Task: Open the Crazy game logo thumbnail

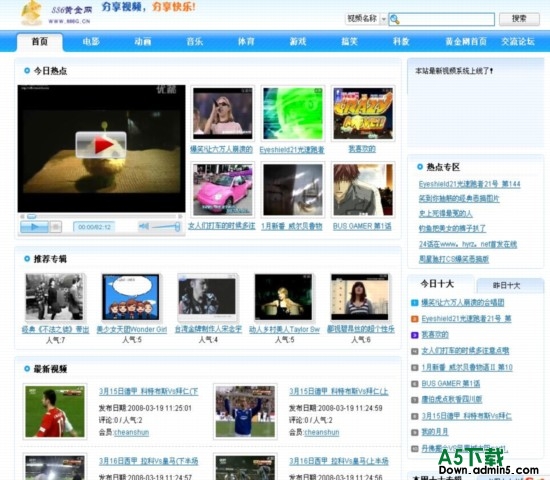Action: click(x=363, y=113)
